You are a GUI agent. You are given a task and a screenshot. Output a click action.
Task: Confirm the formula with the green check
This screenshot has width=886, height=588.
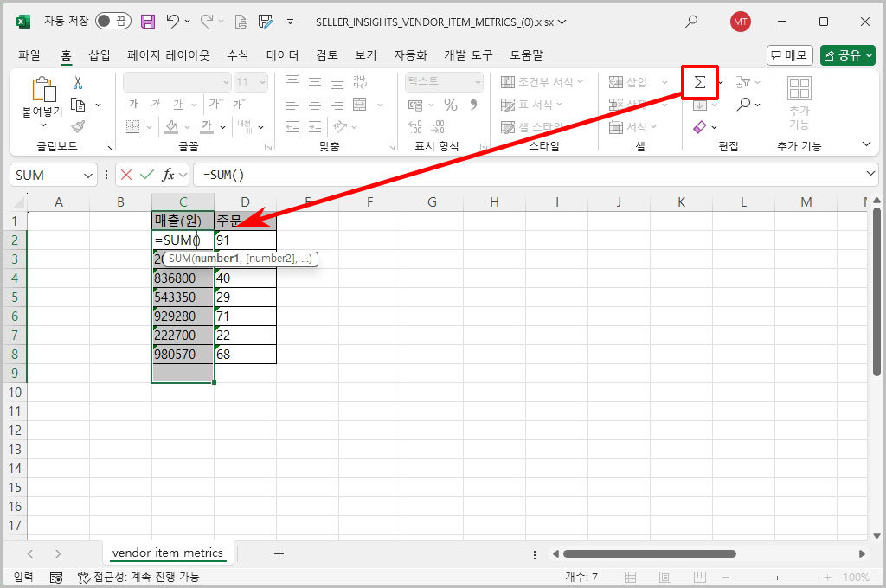(x=147, y=175)
